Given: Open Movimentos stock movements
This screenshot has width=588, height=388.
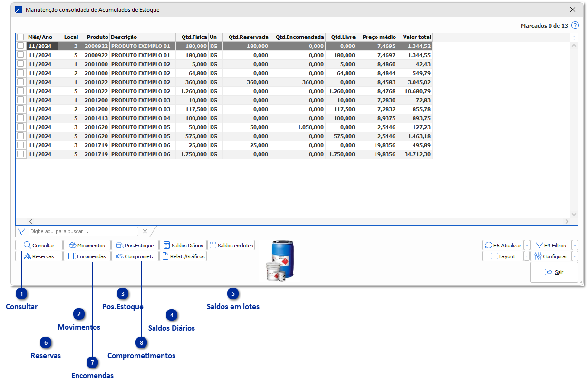Looking at the screenshot, I should 87,246.
